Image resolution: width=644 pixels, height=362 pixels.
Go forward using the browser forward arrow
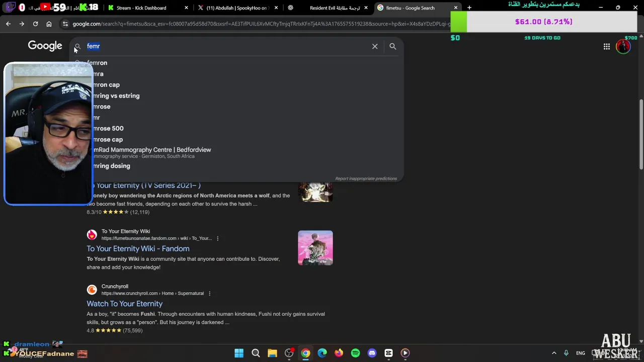[22, 24]
